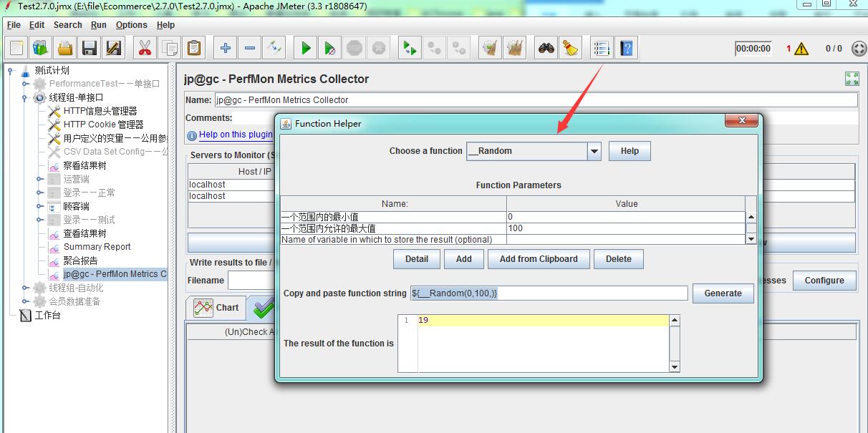The width and height of the screenshot is (868, 433).
Task: Select Summary Report in the tree
Action: (x=97, y=247)
